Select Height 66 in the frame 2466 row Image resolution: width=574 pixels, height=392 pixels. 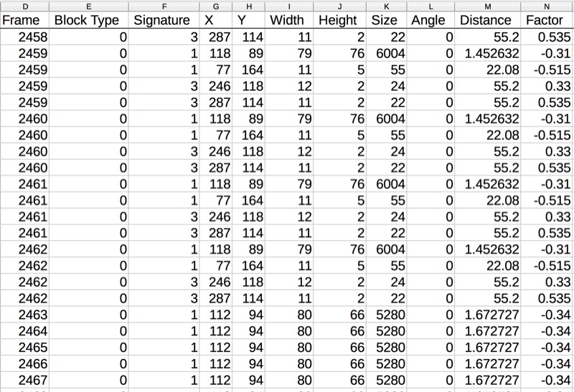(x=339, y=364)
